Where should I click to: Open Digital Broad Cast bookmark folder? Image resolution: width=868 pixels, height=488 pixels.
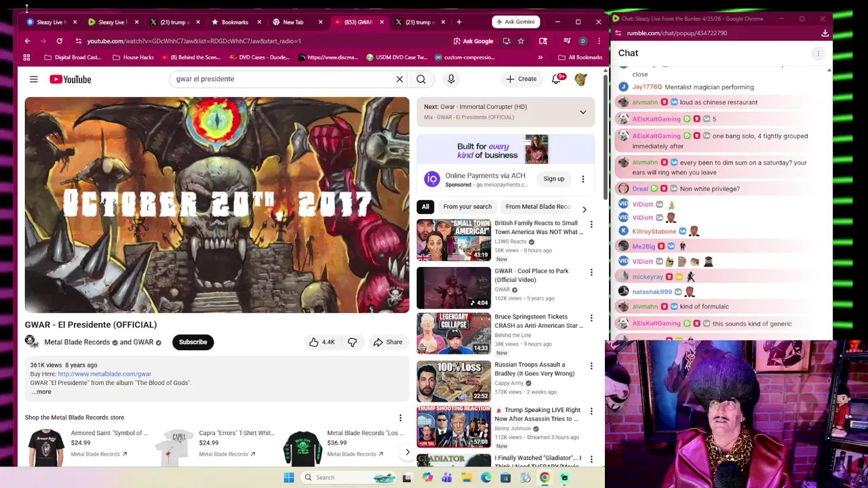pyautogui.click(x=72, y=58)
